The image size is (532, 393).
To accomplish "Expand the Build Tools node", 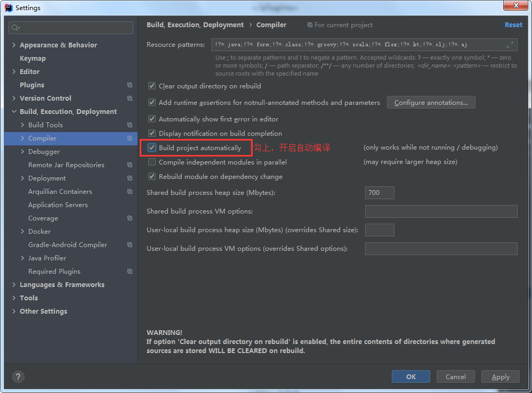I will click(22, 125).
